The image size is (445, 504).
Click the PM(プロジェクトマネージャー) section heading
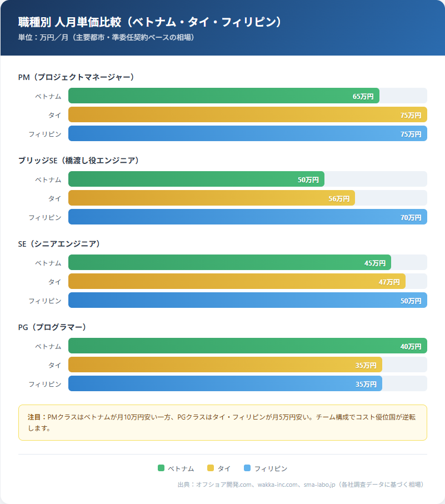coord(77,77)
